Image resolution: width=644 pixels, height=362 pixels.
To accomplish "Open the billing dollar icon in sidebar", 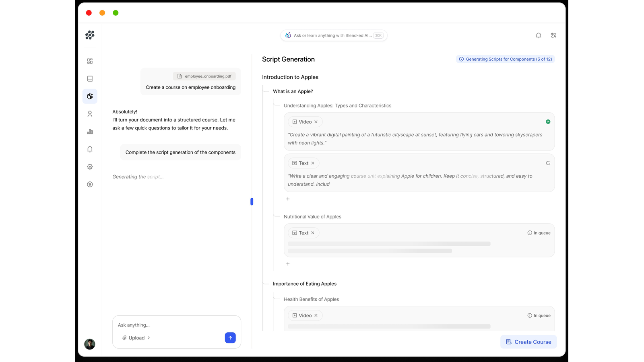I will (90, 184).
